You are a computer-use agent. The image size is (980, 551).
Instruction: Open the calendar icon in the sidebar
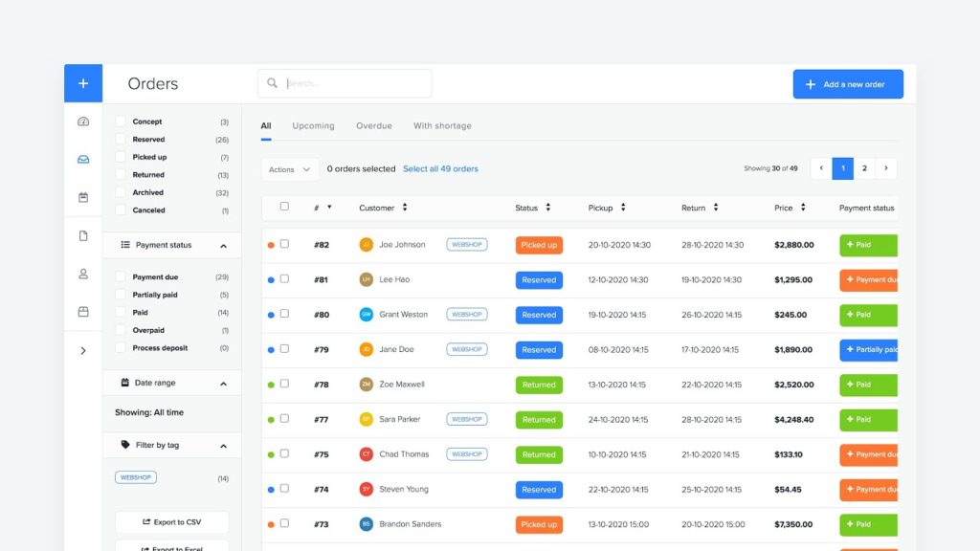click(83, 197)
